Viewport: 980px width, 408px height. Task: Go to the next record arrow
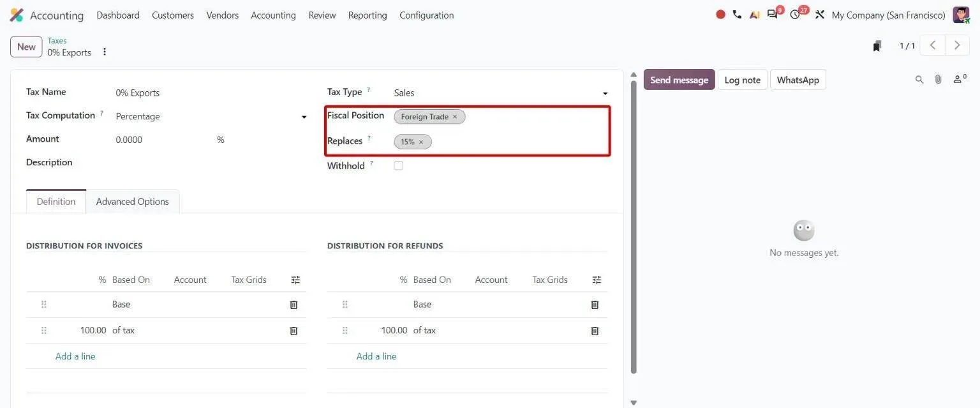click(x=957, y=45)
